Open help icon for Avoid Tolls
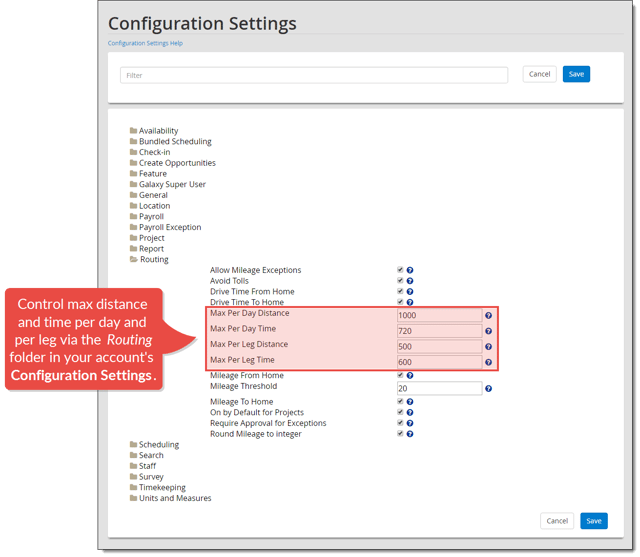This screenshot has width=640, height=557. point(410,281)
